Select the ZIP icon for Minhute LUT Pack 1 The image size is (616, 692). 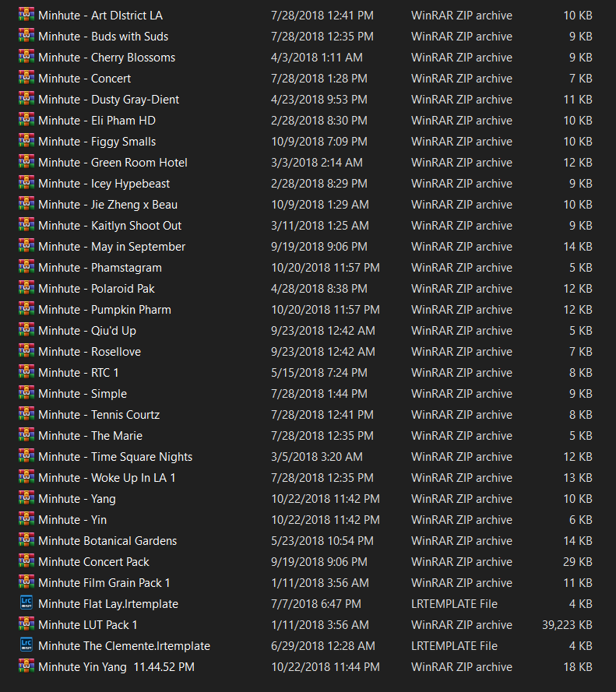(x=26, y=624)
